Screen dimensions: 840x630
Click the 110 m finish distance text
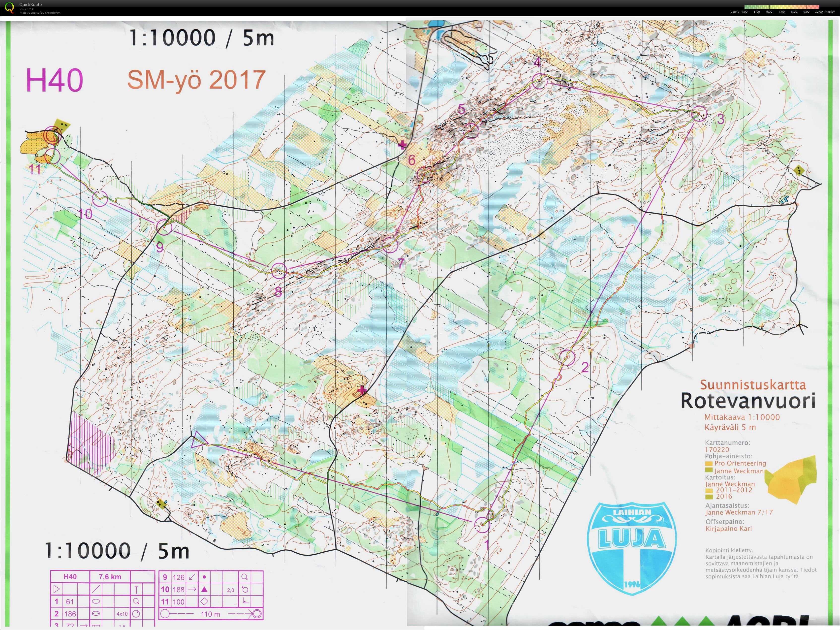tap(210, 614)
